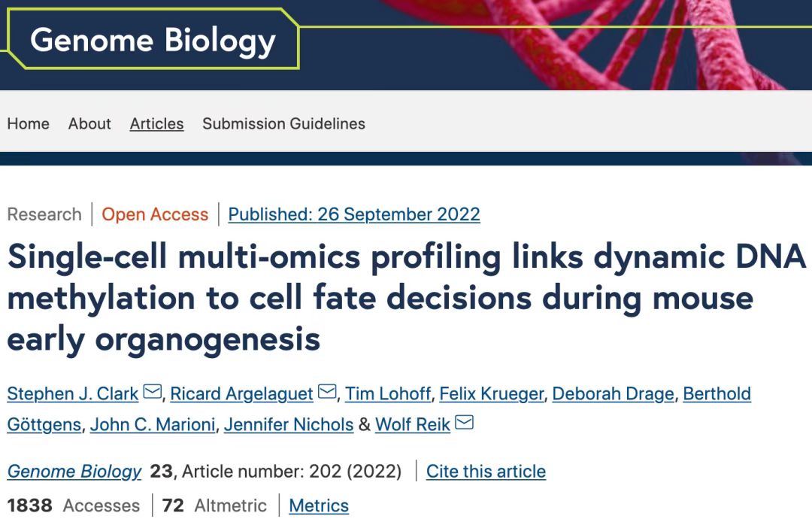The image size is (812, 522).
Task: Open Stephen J. Clark author link
Action: pyautogui.click(x=73, y=394)
